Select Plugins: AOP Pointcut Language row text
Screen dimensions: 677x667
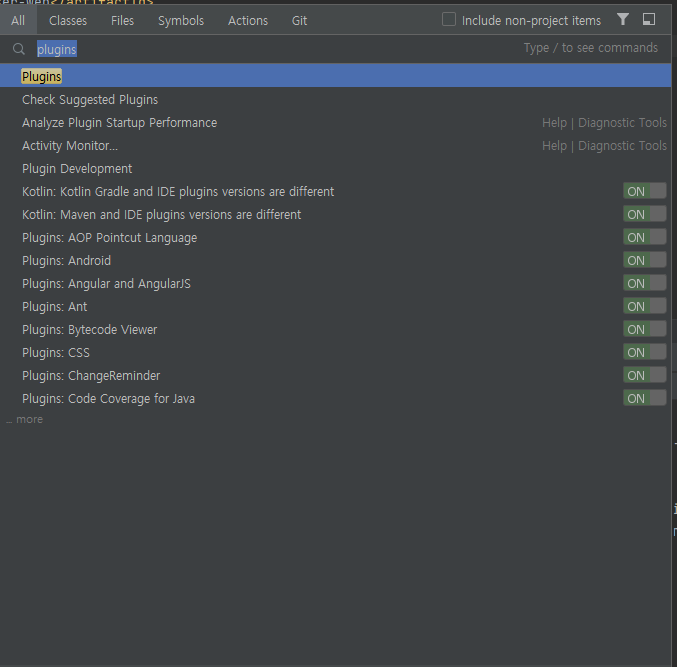(109, 237)
